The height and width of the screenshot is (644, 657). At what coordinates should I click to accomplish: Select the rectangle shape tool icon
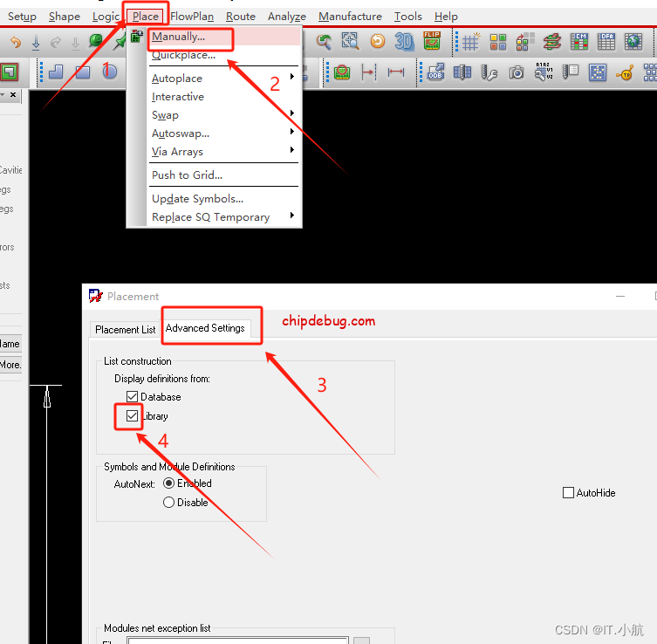pos(83,72)
